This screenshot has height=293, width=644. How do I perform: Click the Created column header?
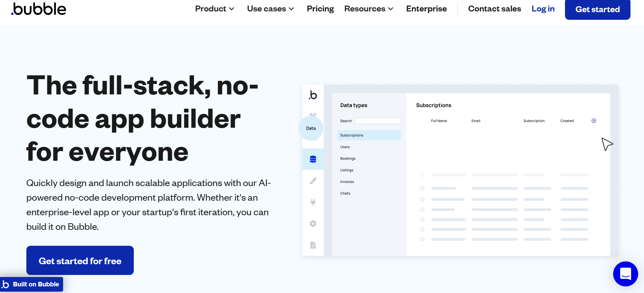[567, 121]
